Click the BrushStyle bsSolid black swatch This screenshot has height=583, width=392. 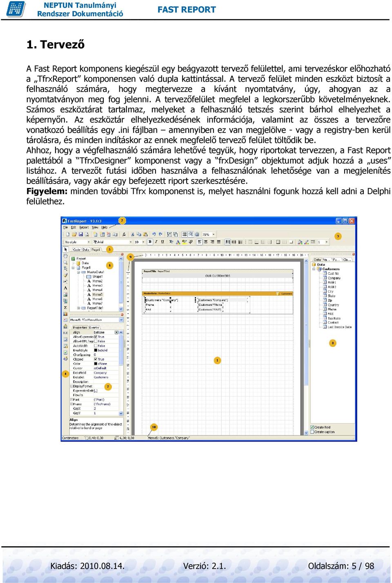click(96, 350)
